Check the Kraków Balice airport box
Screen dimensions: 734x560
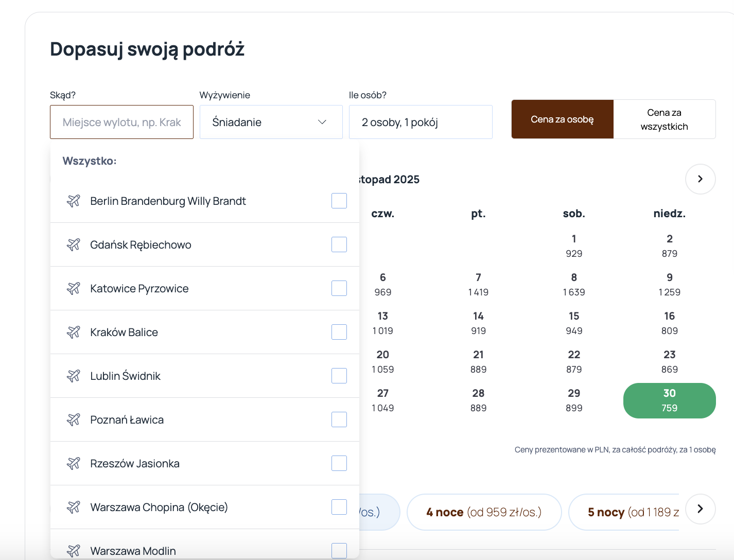339,332
